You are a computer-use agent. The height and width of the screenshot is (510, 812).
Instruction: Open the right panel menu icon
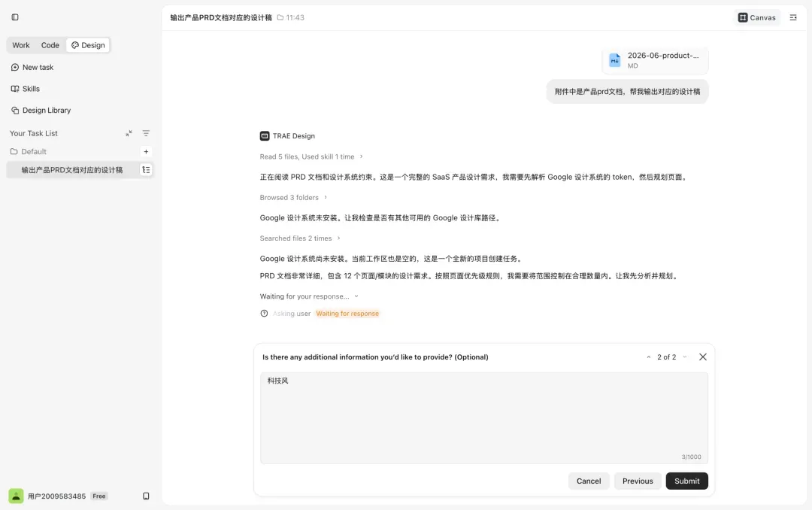793,17
